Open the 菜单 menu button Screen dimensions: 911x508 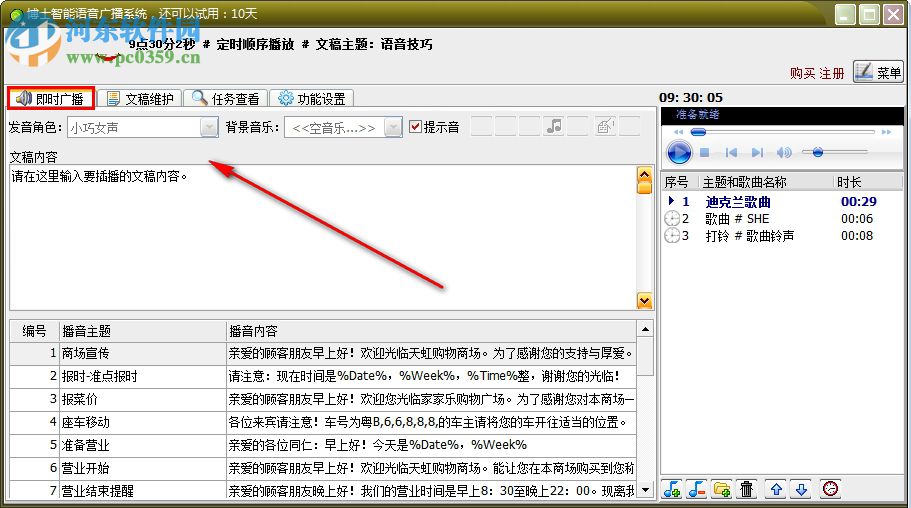(x=878, y=72)
